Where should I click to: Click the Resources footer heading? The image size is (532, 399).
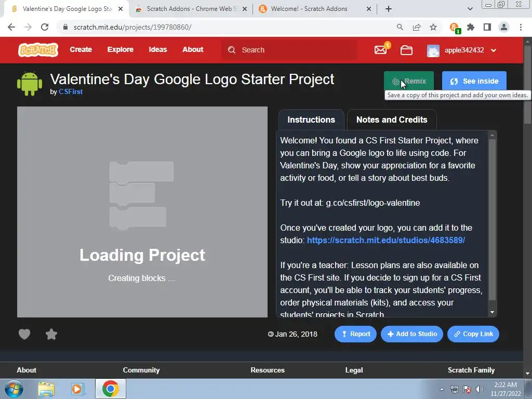[268, 370]
